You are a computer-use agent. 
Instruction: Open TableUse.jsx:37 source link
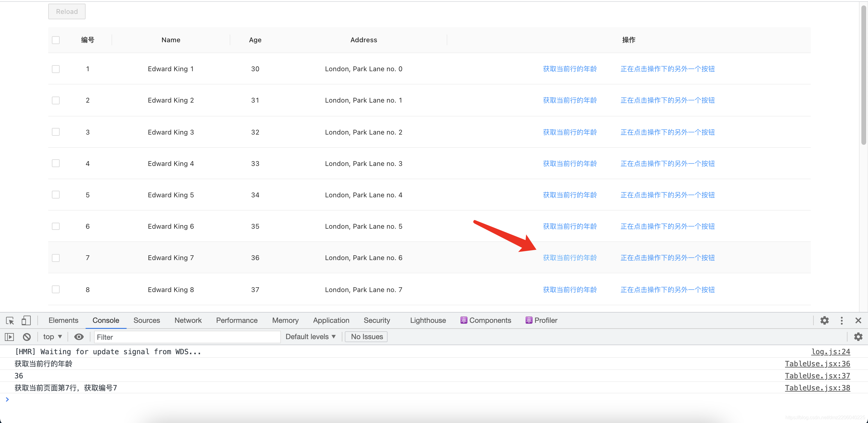coord(817,376)
